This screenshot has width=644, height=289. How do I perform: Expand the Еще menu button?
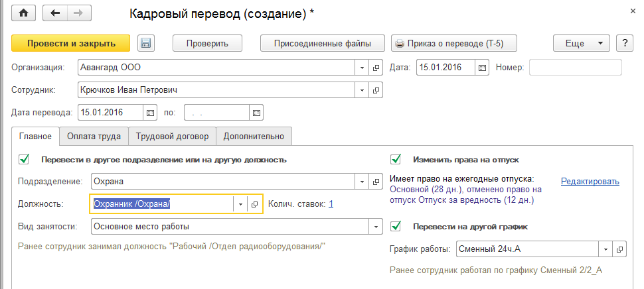pyautogui.click(x=582, y=43)
